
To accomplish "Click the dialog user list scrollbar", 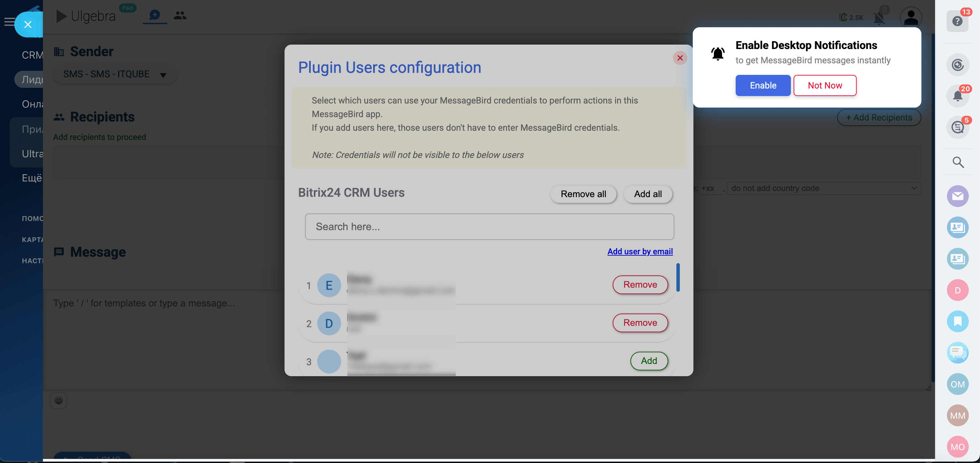I will click(x=677, y=277).
